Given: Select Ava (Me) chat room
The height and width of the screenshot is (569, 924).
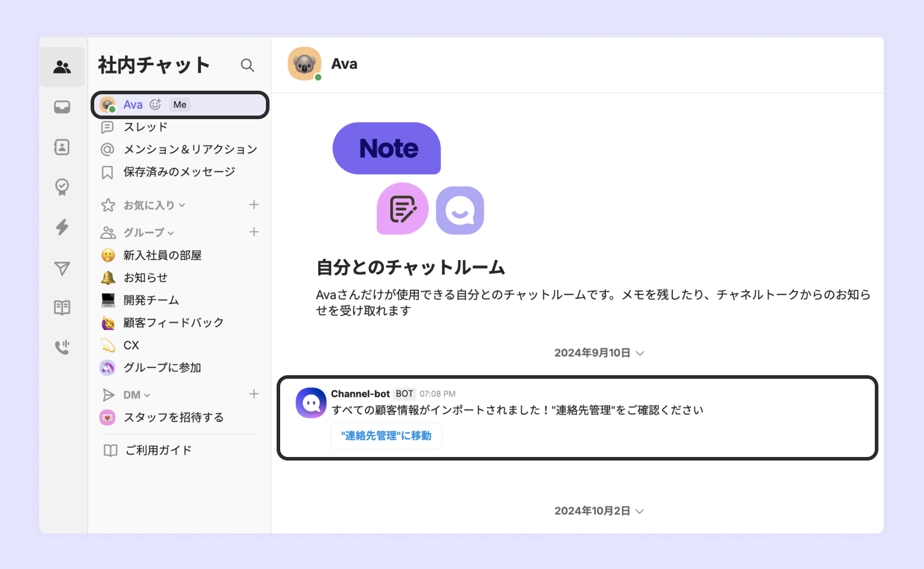Looking at the screenshot, I should tap(180, 105).
